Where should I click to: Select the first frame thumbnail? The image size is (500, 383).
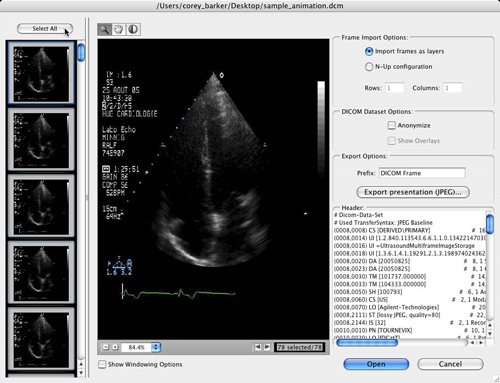coord(41,73)
